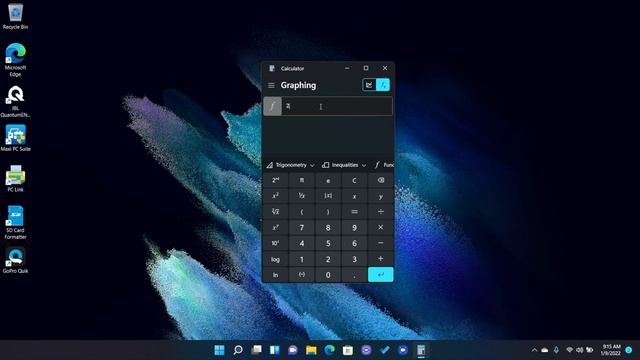640x360 pixels.
Task: Open the Windows Start menu
Action: coord(219,350)
